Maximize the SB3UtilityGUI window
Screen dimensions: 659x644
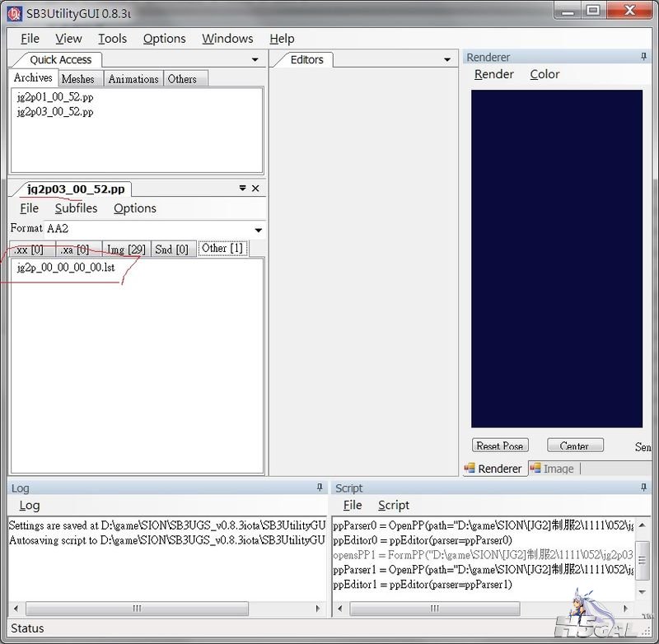(593, 11)
